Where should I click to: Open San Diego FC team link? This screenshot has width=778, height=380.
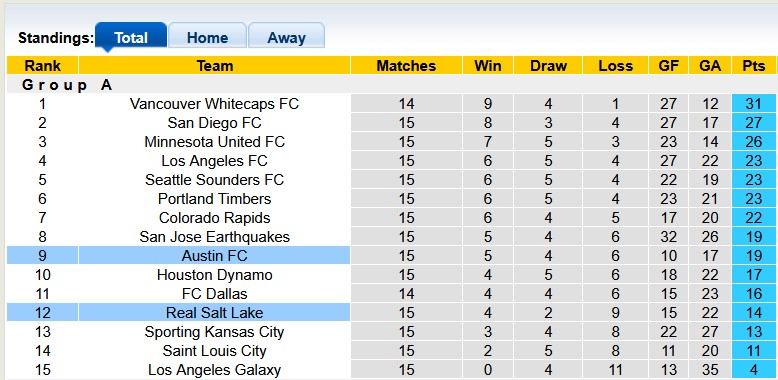click(214, 123)
